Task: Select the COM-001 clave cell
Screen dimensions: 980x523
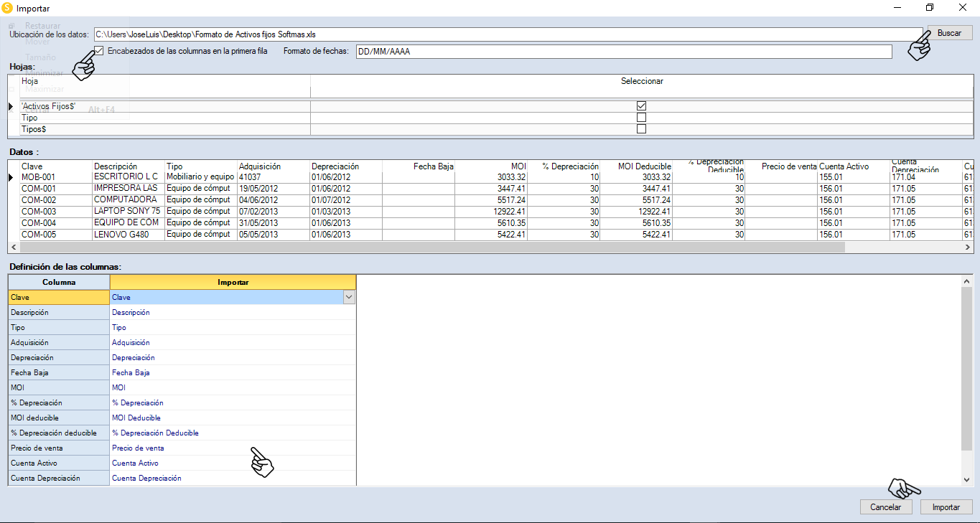Action: click(x=56, y=188)
